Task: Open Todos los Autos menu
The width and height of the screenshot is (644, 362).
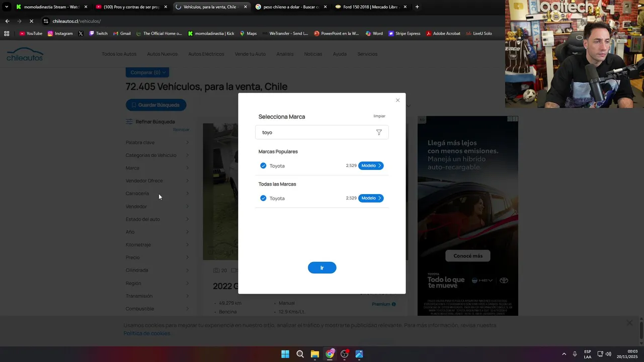Action: point(119,54)
